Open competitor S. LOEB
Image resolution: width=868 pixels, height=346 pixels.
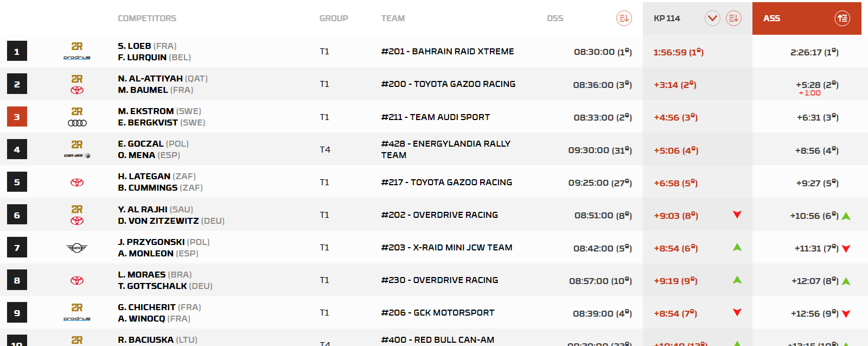(x=135, y=46)
